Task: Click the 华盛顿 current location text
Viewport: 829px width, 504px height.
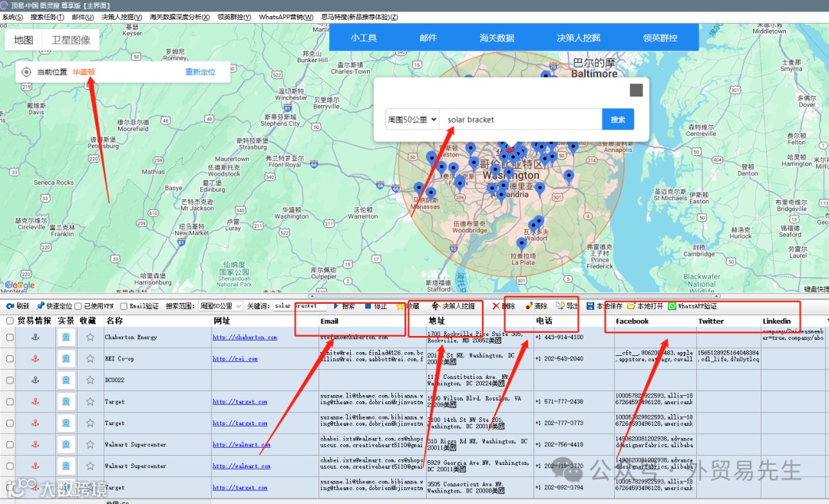Action: (84, 72)
